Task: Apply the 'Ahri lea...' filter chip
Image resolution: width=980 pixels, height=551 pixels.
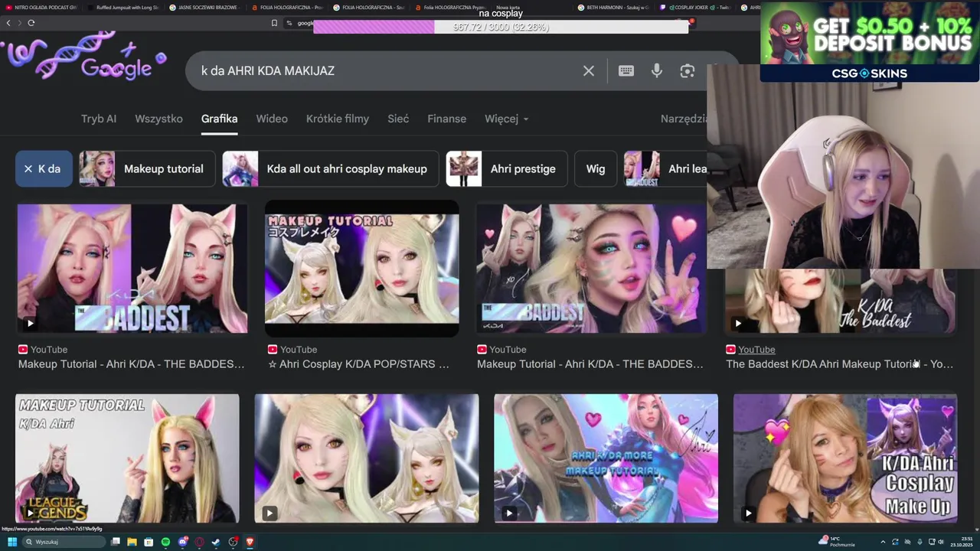Action: 665,168
